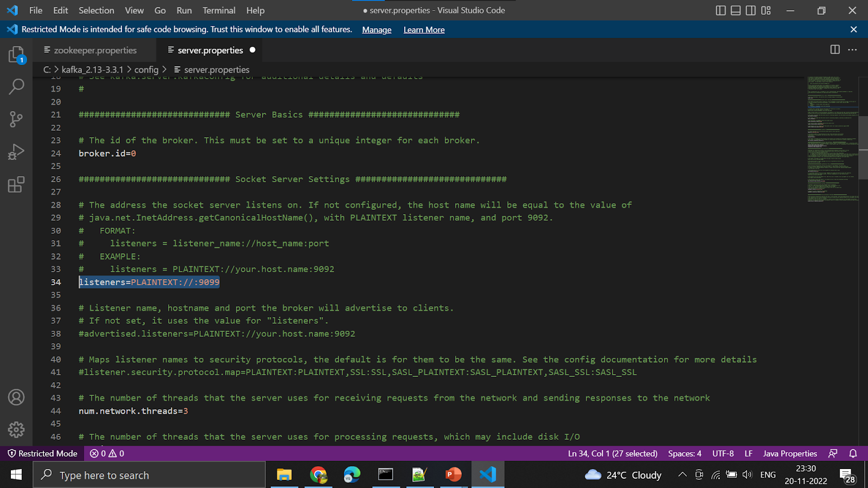Toggle the primary side bar layout
The width and height of the screenshot is (868, 488).
[x=720, y=10]
